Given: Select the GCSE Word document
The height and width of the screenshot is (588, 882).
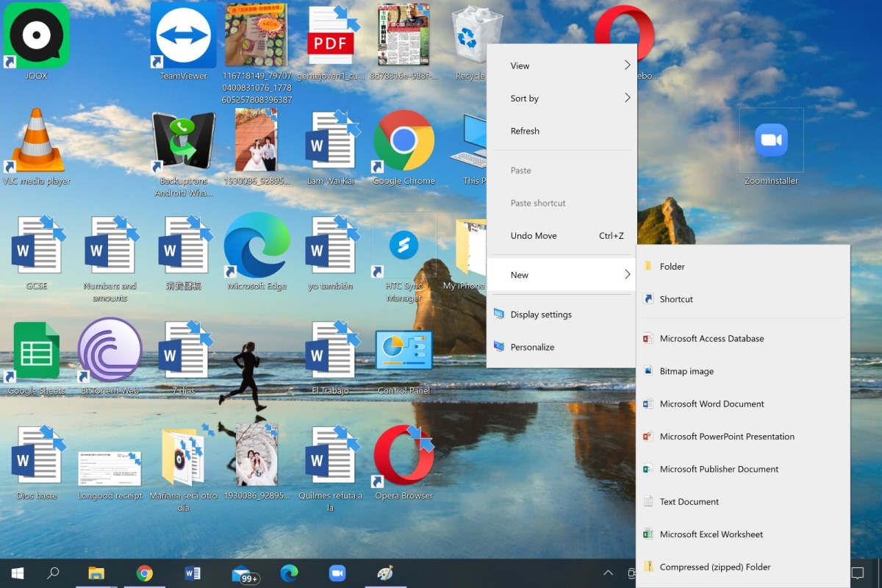Looking at the screenshot, I should point(37,252).
